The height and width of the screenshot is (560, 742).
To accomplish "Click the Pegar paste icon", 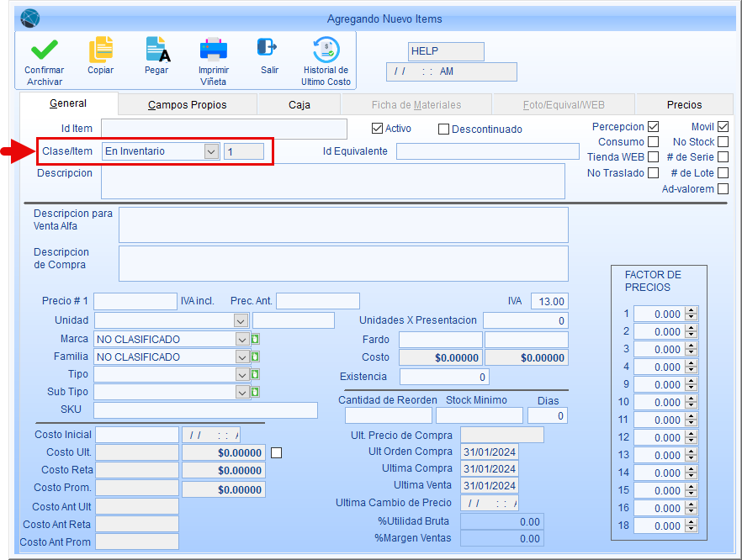I will point(157,50).
